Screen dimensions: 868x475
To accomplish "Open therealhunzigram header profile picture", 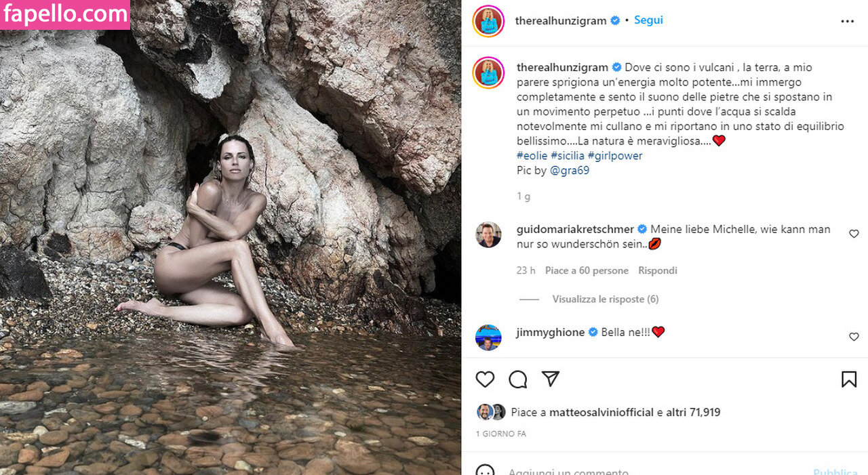I will (488, 21).
